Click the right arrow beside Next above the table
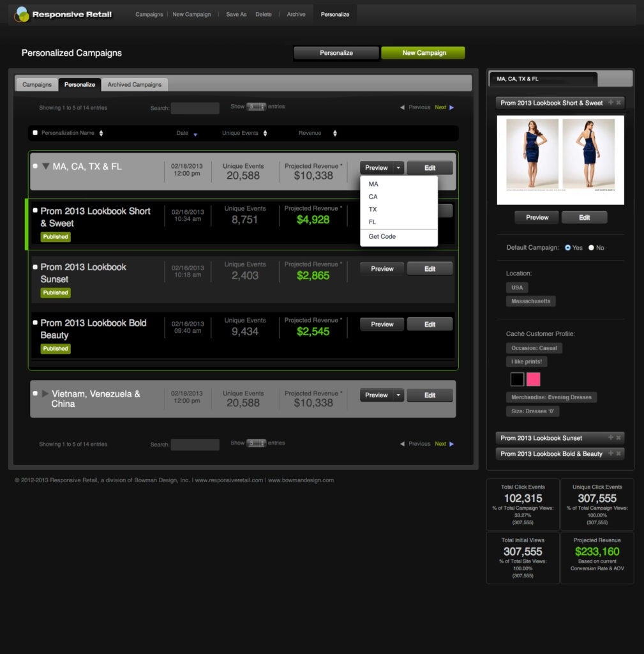This screenshot has height=654, width=644. 451,107
